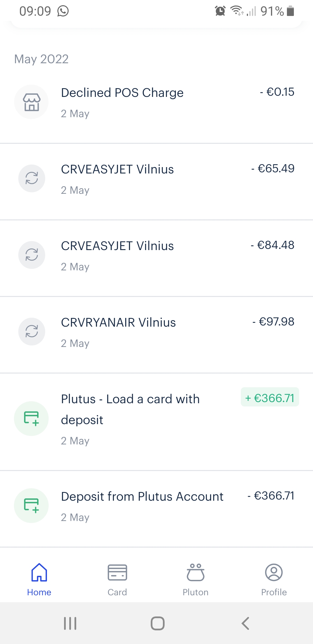Tap the + €366.71 green amount badge
Screen dimensions: 313x644
270,398
